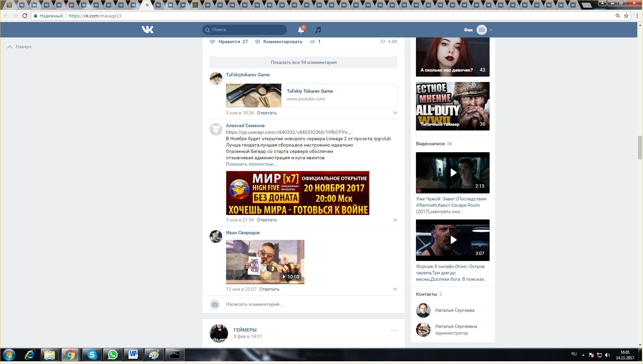This screenshot has height=364, width=643.
Task: Open the command prompt taskbar icon
Action: point(175,355)
